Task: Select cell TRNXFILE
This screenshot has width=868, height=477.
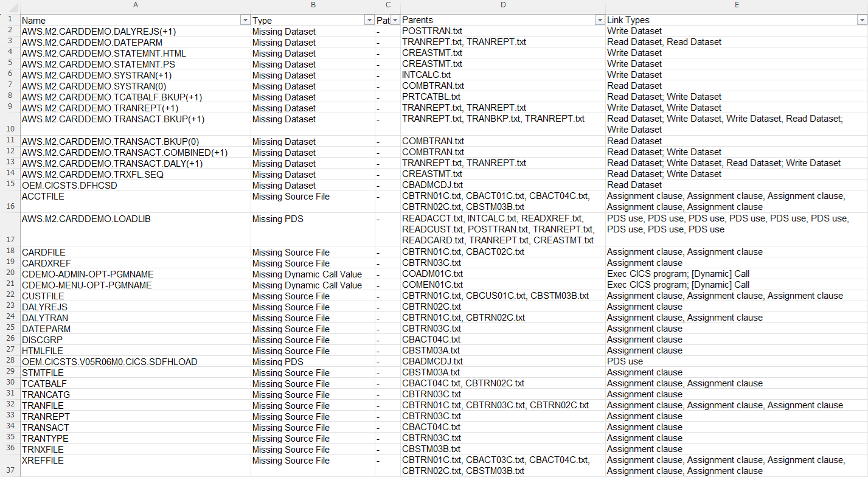Action: (135, 449)
